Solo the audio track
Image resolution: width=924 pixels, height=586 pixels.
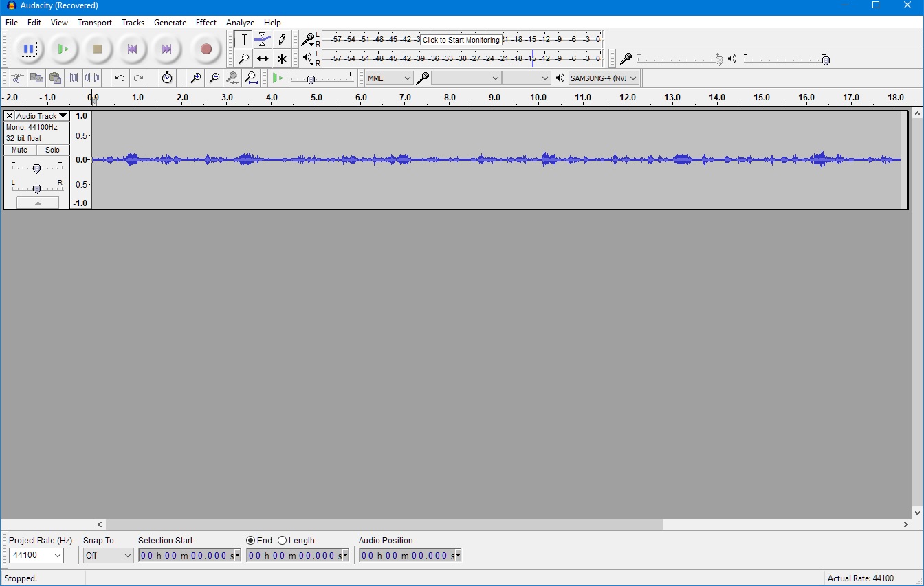(53, 150)
